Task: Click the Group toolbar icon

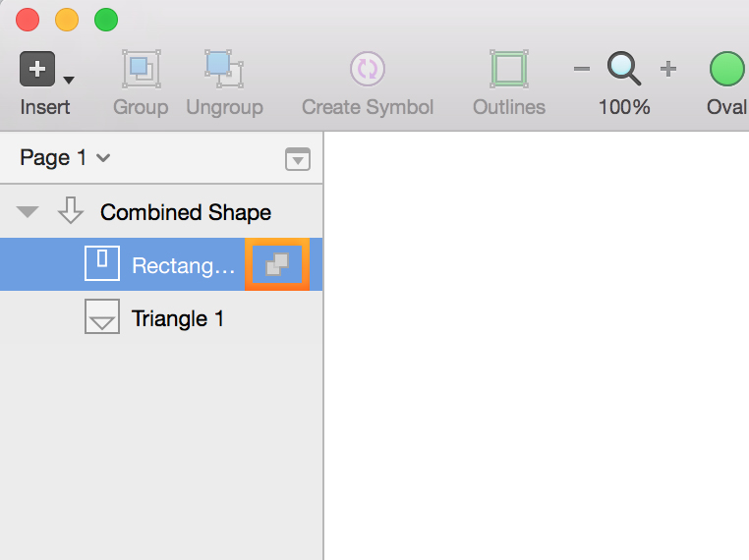Action: [141, 68]
